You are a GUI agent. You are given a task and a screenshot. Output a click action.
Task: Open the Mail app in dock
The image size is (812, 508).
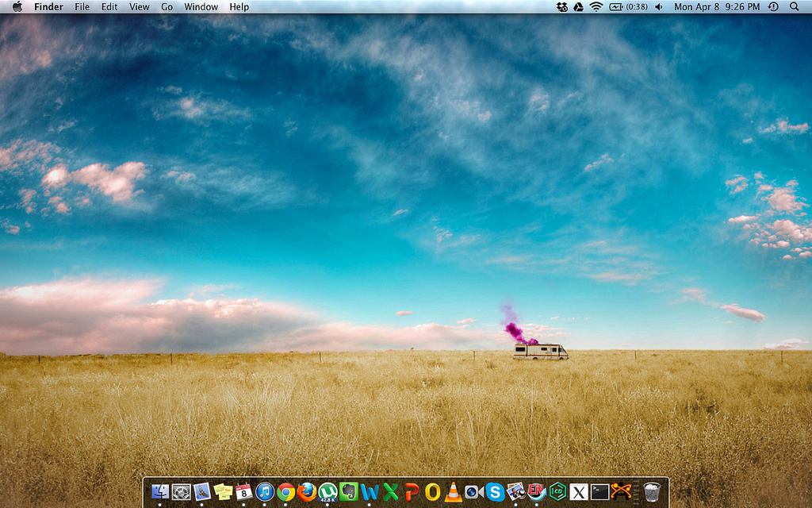tap(202, 491)
